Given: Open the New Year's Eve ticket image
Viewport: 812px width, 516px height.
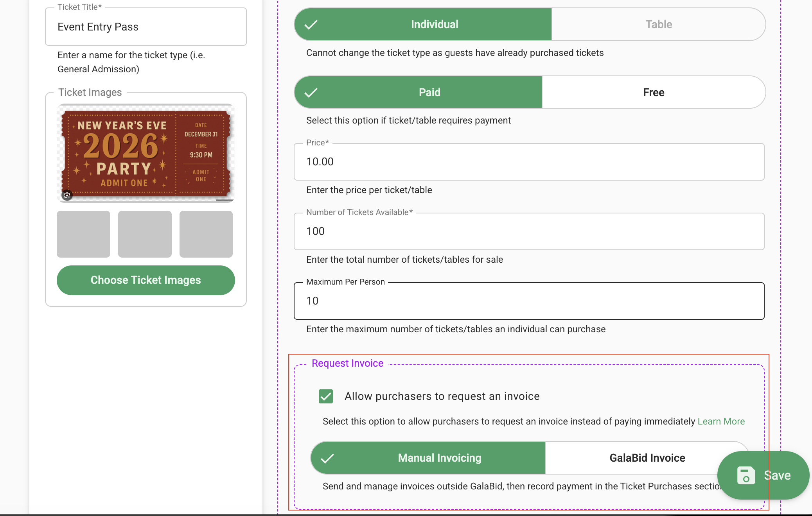Looking at the screenshot, I should tap(146, 153).
